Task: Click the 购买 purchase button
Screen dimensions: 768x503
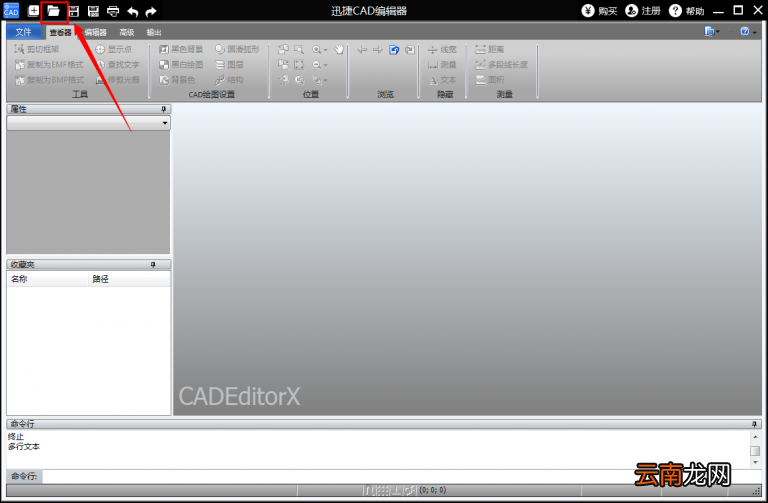Action: (599, 11)
